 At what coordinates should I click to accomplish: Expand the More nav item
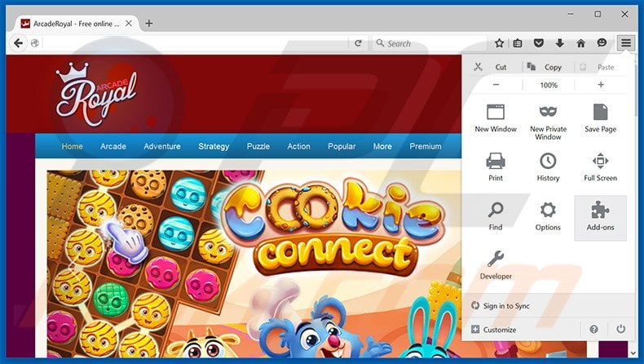[382, 146]
